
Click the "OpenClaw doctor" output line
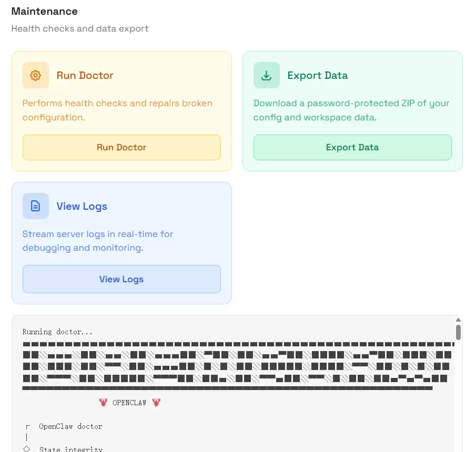point(70,426)
